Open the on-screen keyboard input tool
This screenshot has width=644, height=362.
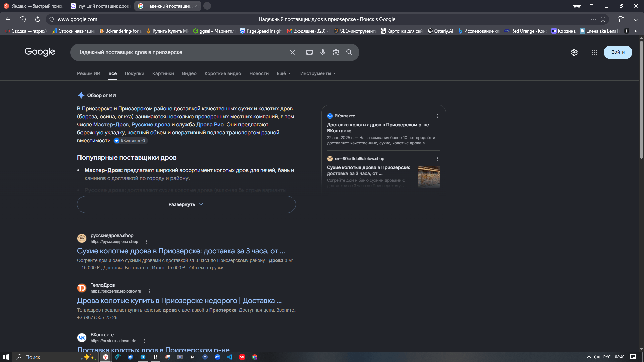309,52
